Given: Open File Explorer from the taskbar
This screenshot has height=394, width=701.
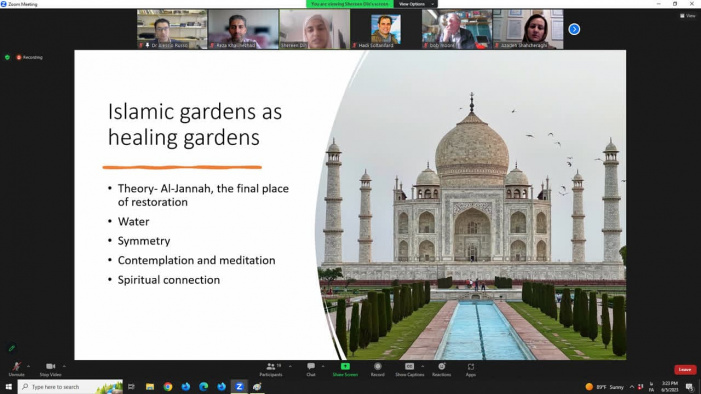Looking at the screenshot, I should 150,386.
